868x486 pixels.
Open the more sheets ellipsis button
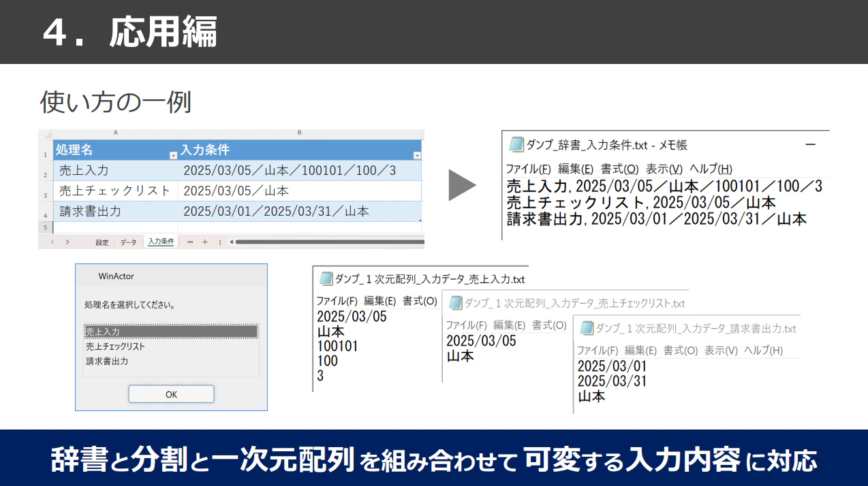pos(189,242)
